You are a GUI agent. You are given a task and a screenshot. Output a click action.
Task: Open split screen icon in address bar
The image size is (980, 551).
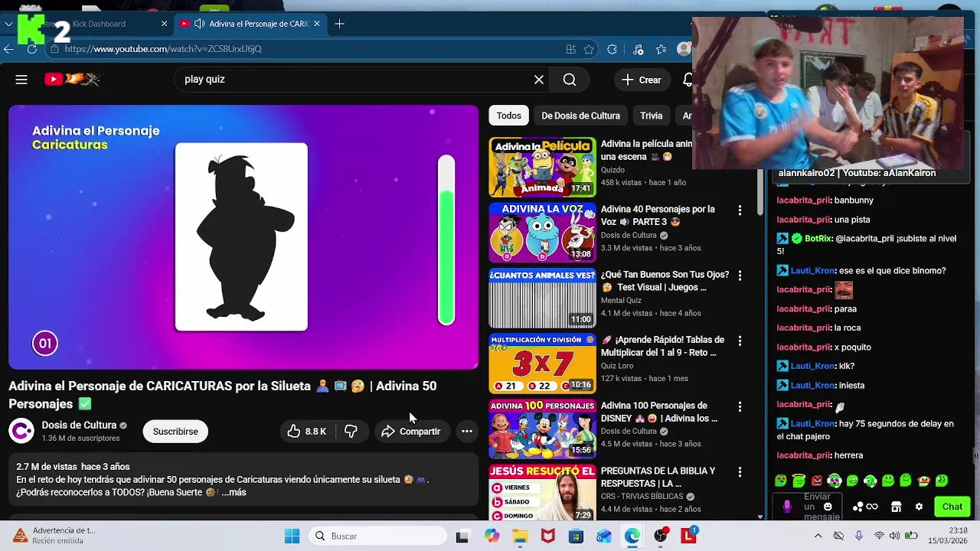coord(570,49)
